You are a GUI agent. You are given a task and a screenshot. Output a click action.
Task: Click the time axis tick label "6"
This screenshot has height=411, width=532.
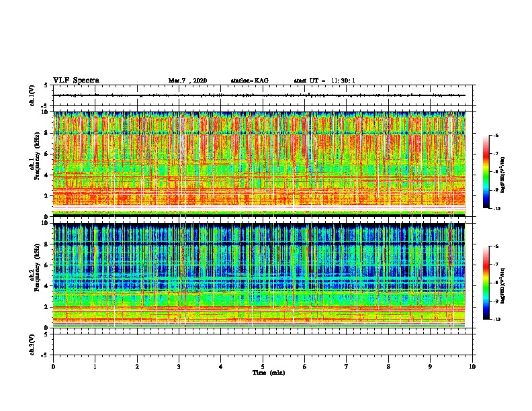pyautogui.click(x=305, y=367)
